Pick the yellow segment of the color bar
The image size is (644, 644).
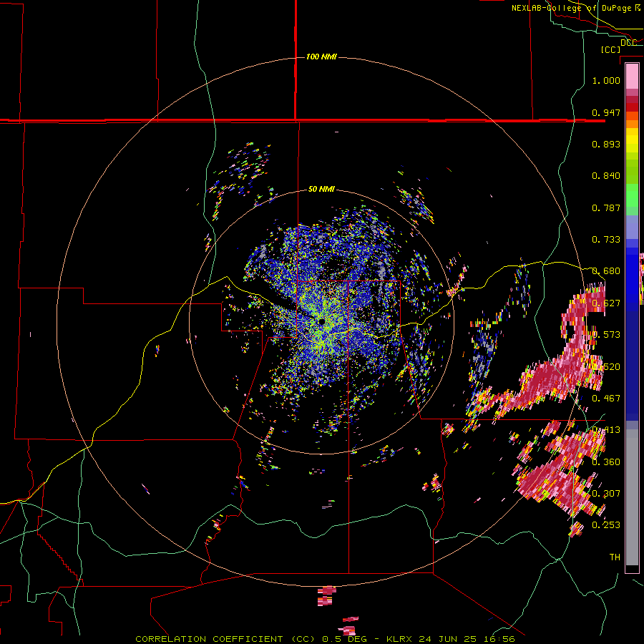pos(632,141)
